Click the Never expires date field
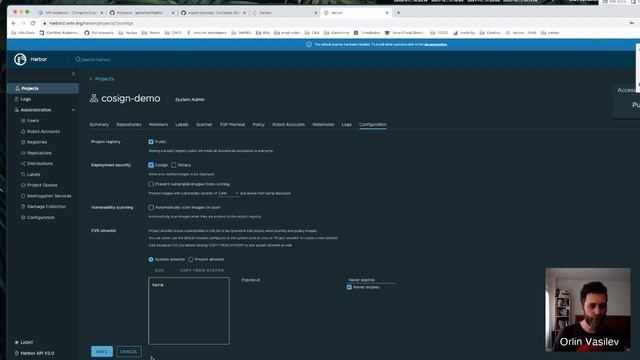This screenshot has height=360, width=640. pyautogui.click(x=371, y=280)
